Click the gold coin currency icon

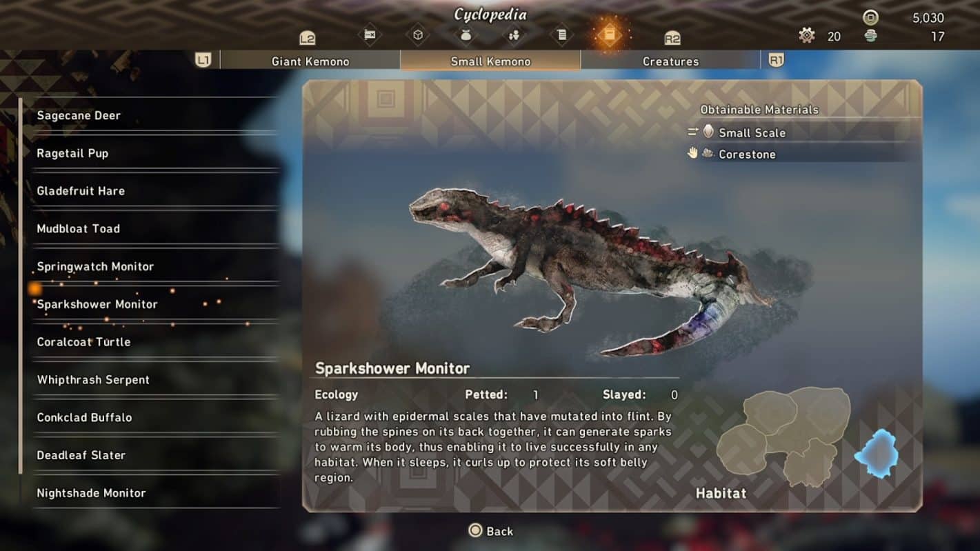[871, 18]
